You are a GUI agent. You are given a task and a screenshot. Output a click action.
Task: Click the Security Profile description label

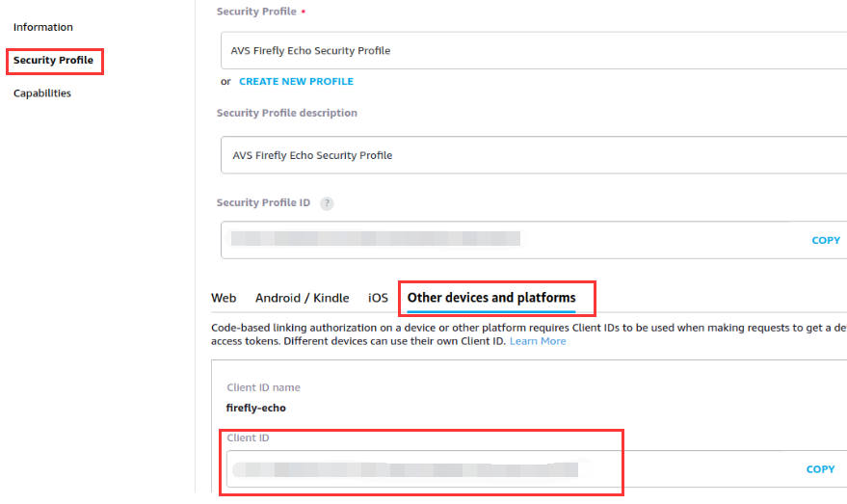(287, 113)
